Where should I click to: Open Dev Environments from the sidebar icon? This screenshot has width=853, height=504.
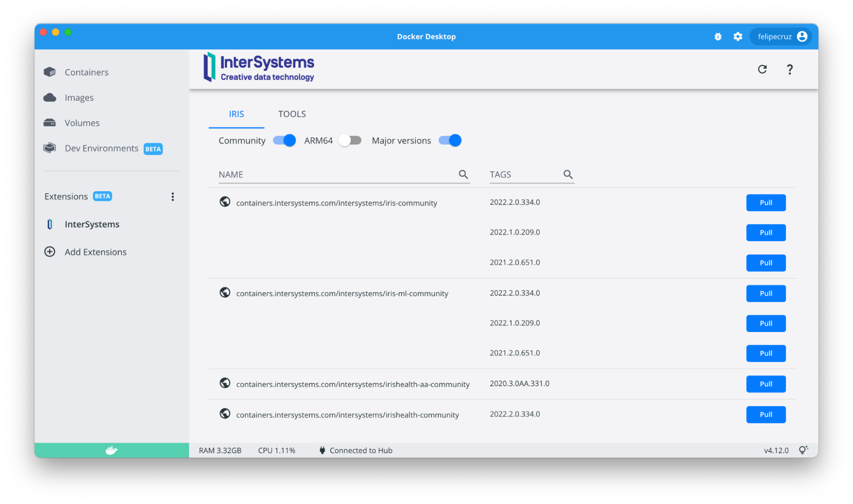tap(49, 148)
